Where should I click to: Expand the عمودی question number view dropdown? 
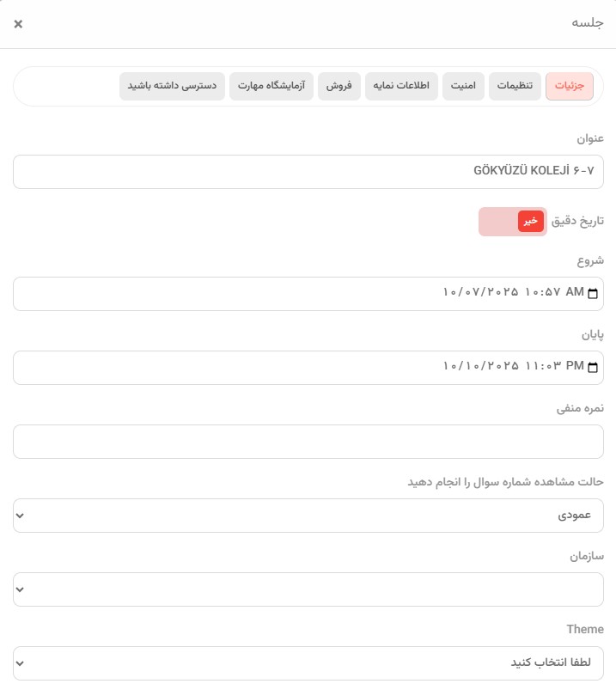click(308, 516)
